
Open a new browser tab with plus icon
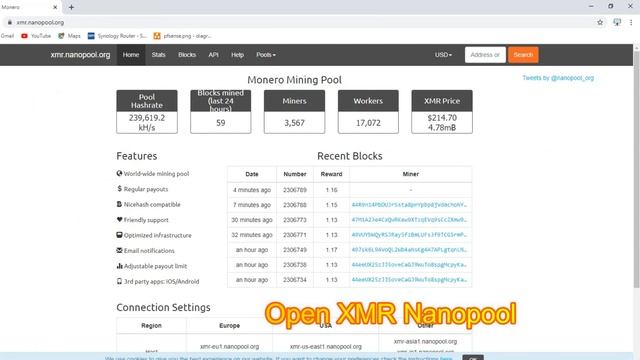click(x=71, y=7)
